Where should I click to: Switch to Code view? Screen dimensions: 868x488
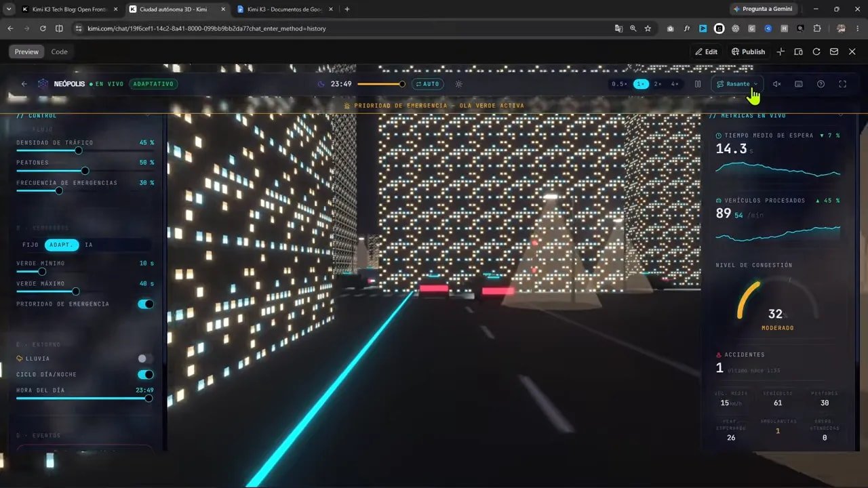pyautogui.click(x=60, y=52)
